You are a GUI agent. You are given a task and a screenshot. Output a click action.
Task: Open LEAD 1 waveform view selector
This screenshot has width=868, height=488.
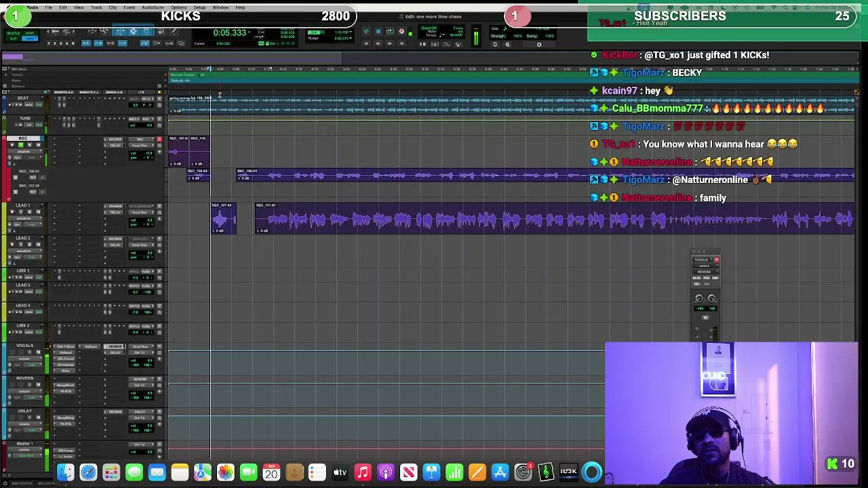pyautogui.click(x=24, y=218)
